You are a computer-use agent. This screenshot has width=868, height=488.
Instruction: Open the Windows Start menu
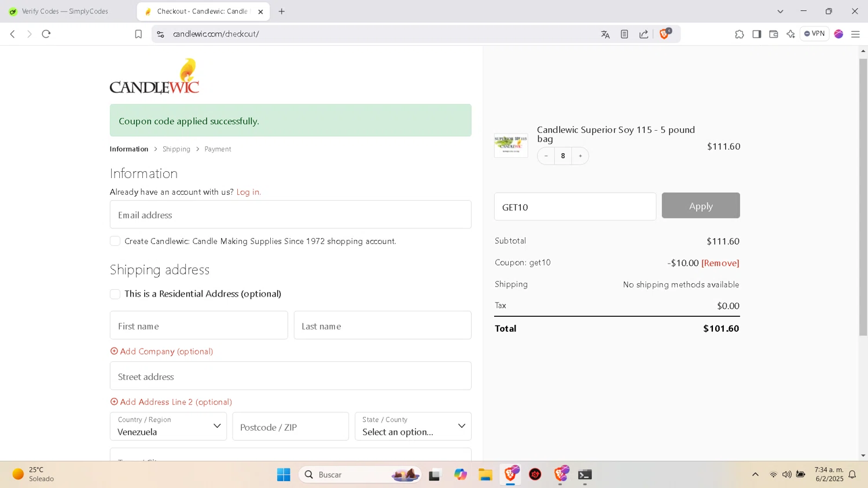point(284,475)
